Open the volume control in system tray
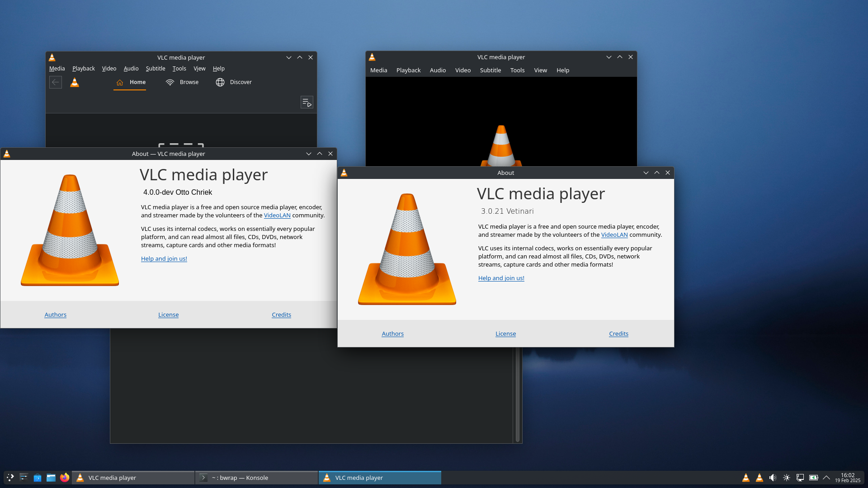This screenshot has height=488, width=868. pyautogui.click(x=773, y=478)
